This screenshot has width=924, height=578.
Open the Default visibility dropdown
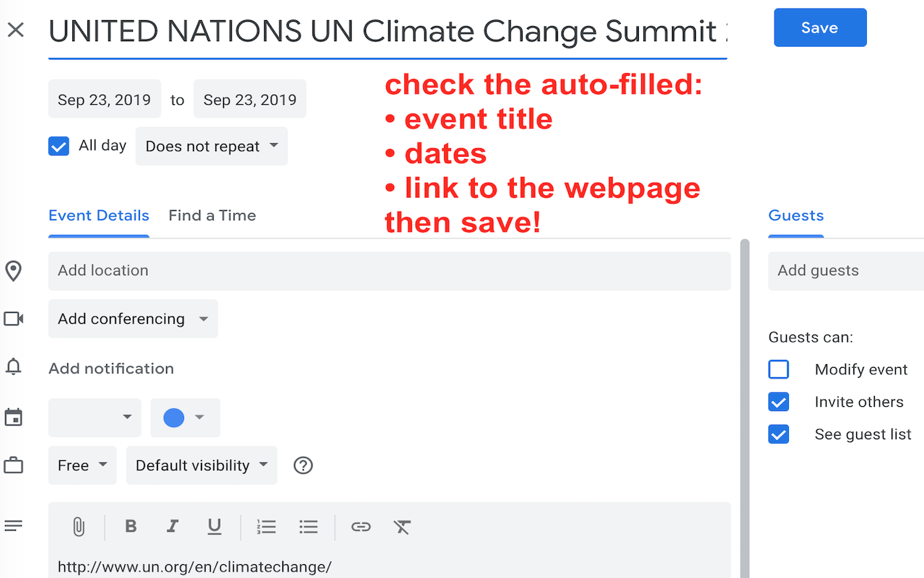pos(201,465)
